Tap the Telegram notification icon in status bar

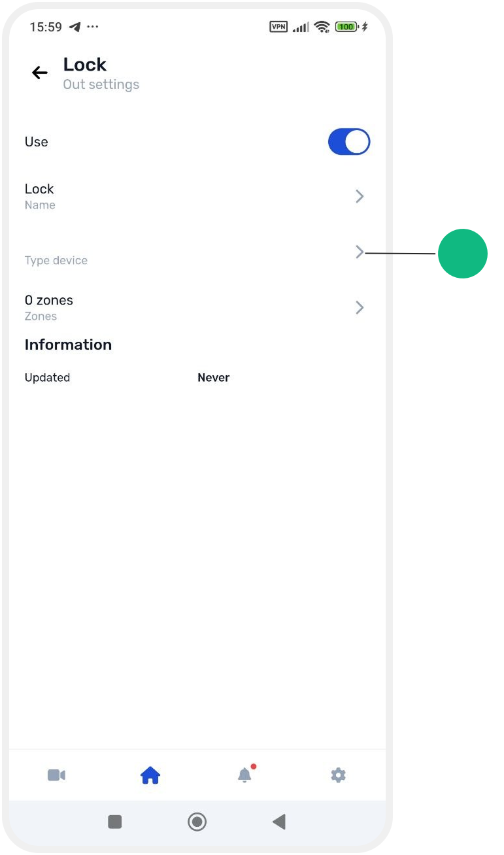(75, 27)
